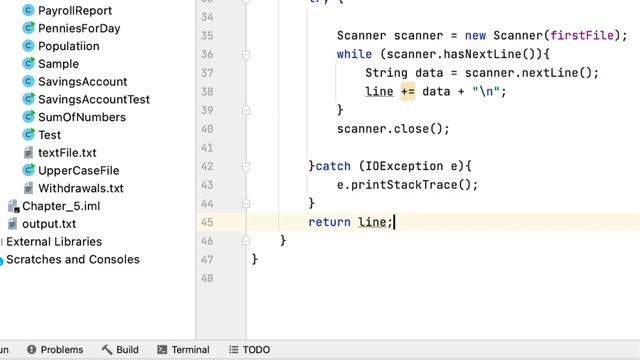
Task: Click the return keyword on line 45
Action: (x=329, y=222)
